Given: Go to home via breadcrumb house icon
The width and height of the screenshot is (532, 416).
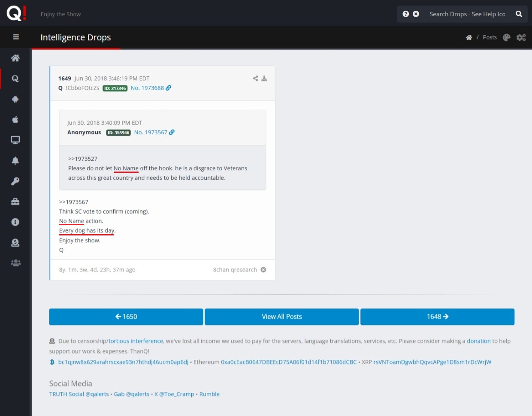Looking at the screenshot, I should pos(469,37).
